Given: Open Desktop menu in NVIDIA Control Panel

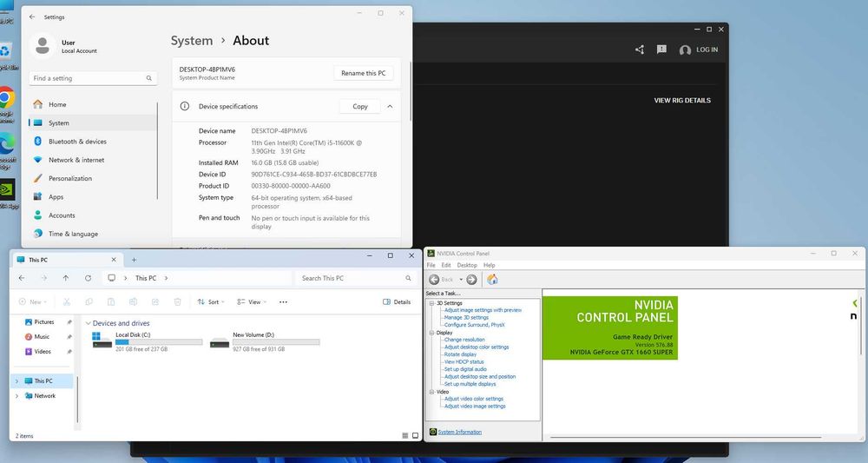Looking at the screenshot, I should 467,265.
